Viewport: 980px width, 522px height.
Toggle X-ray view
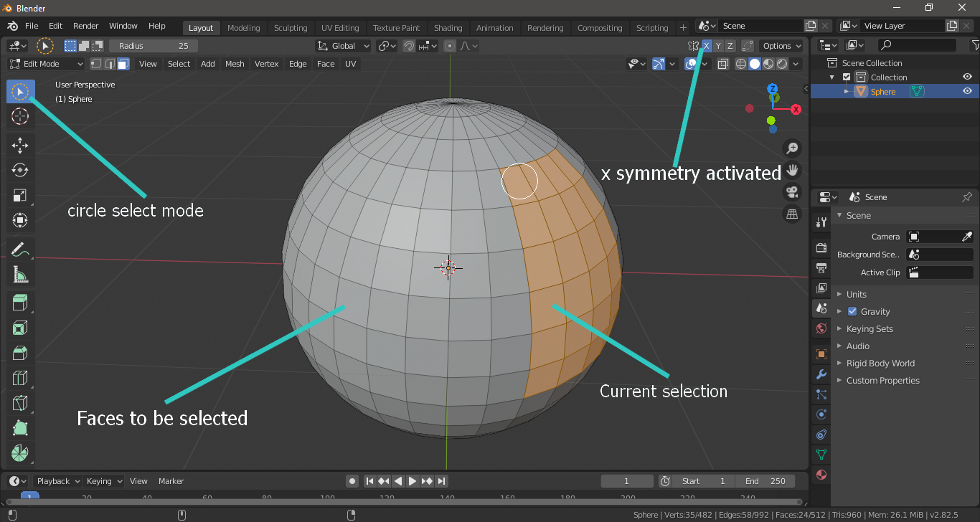coord(722,64)
